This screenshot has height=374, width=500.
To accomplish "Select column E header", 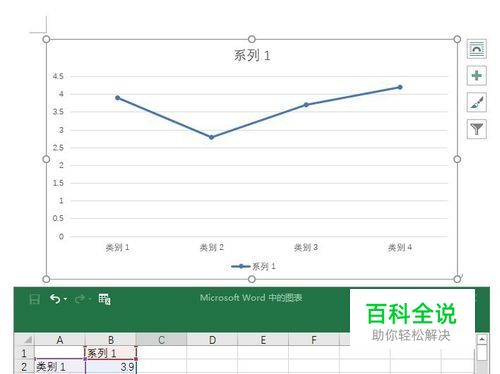I will click(263, 340).
